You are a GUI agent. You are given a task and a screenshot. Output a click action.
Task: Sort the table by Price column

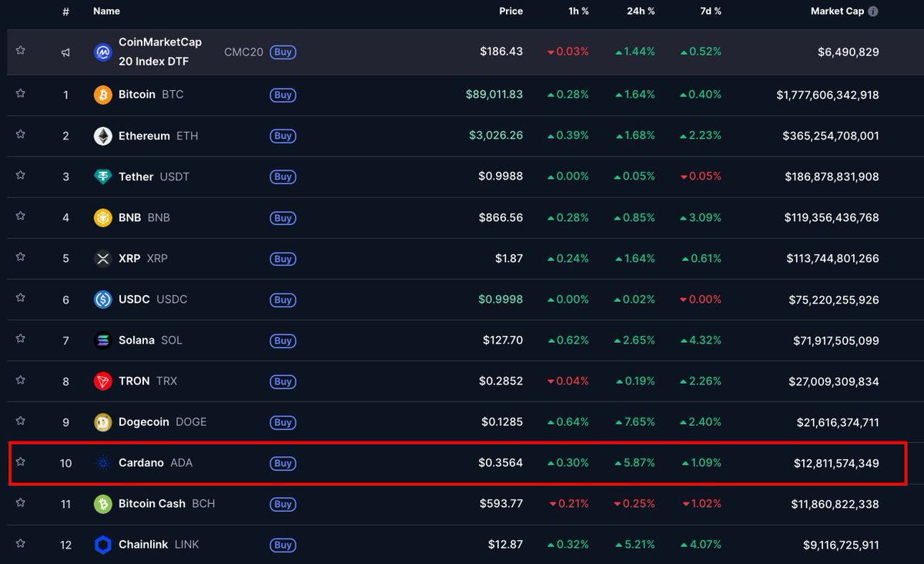tap(511, 11)
